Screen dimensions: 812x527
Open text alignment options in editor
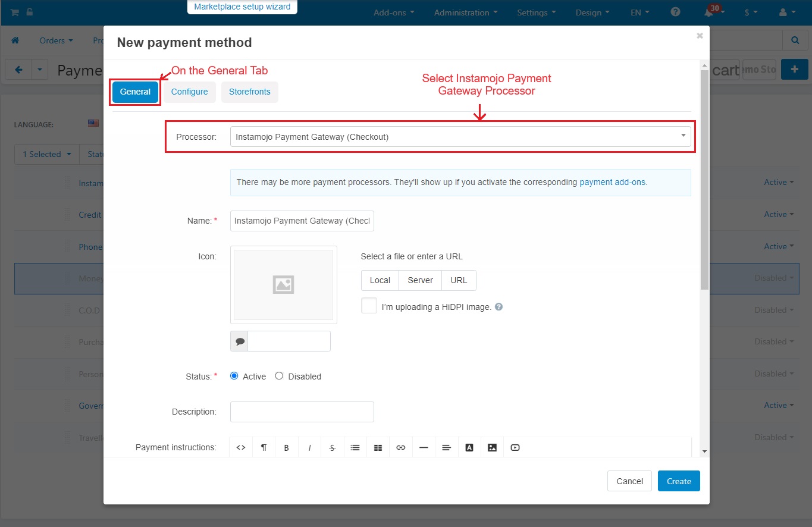coord(446,448)
